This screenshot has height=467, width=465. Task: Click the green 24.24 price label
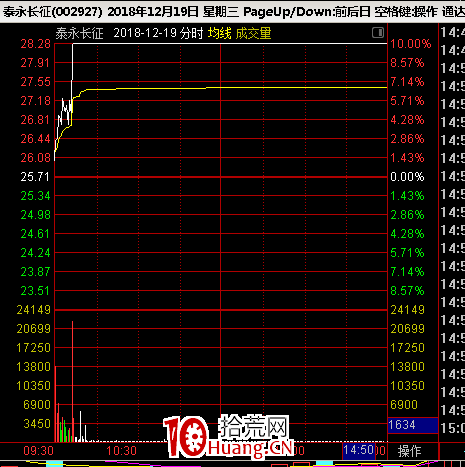[x=35, y=253]
